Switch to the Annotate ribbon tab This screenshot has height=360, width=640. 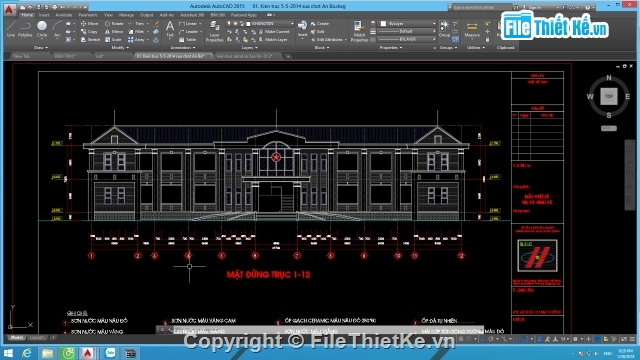pyautogui.click(x=64, y=15)
